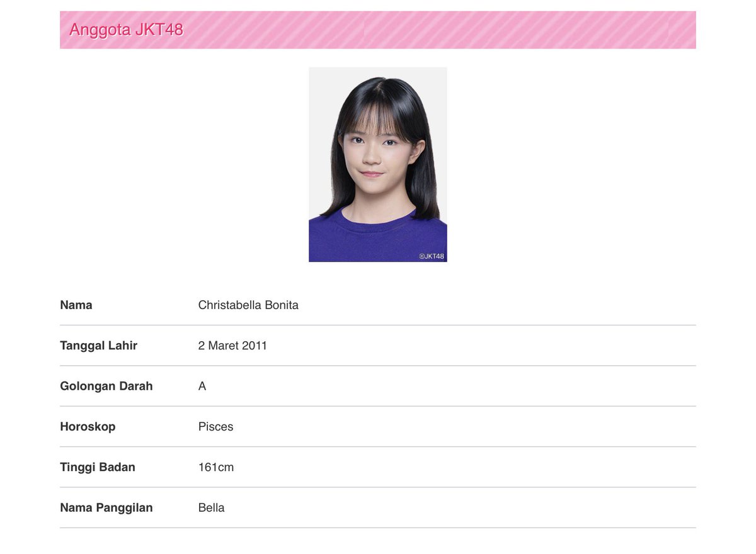This screenshot has width=756, height=554.
Task: Select the 'Tanggal Lahir' label
Action: coord(98,346)
